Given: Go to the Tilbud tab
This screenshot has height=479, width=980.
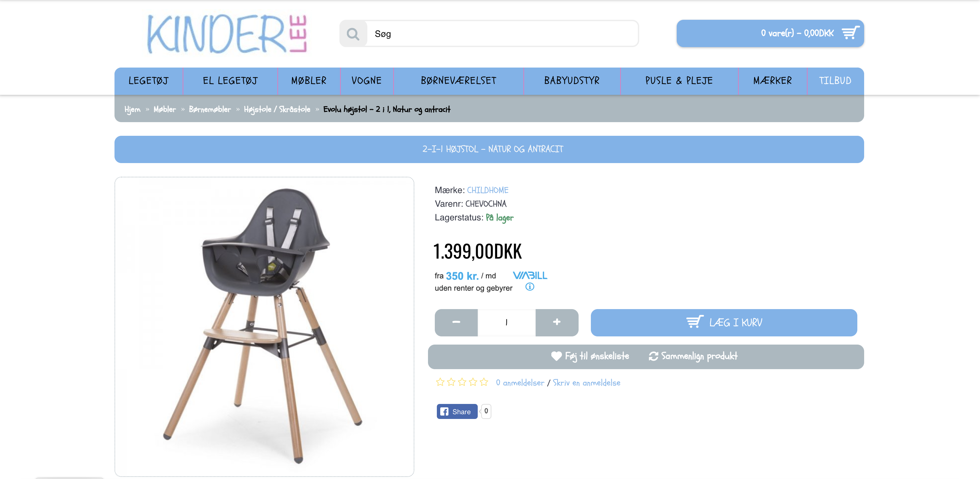Looking at the screenshot, I should [x=835, y=81].
